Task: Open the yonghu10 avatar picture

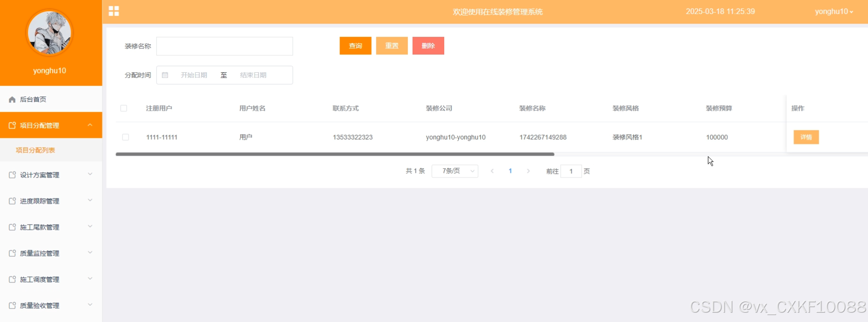Action: click(49, 33)
